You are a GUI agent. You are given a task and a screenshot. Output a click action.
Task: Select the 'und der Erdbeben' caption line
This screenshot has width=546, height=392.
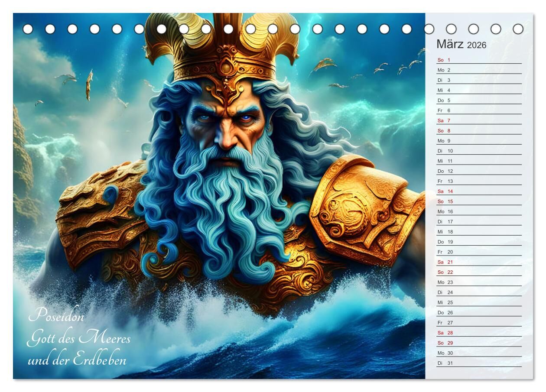[77, 360]
